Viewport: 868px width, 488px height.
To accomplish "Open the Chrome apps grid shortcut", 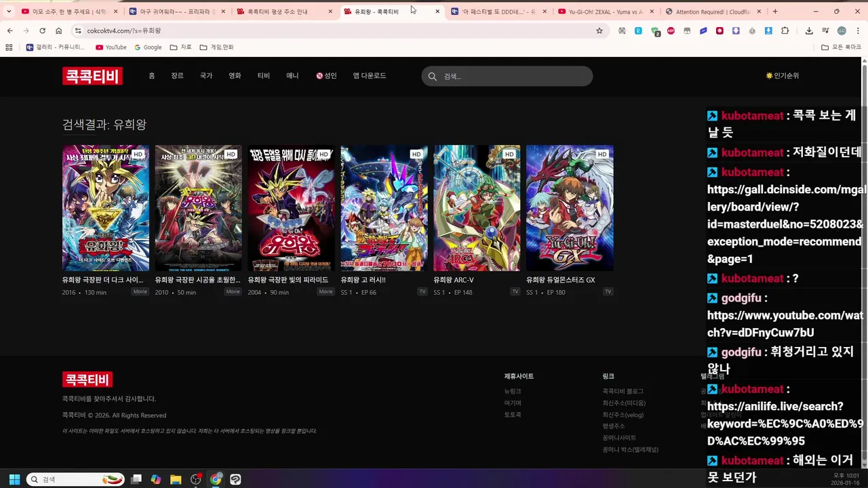I will point(9,47).
